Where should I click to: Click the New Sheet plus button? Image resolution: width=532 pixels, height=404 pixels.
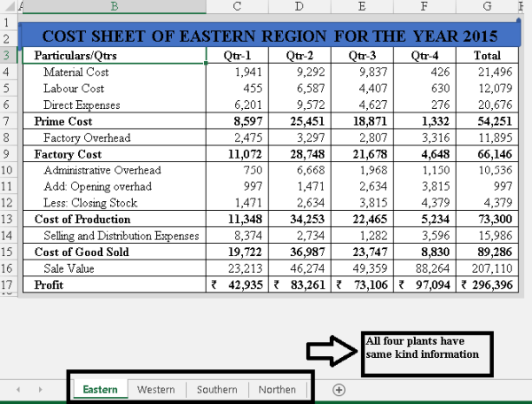pyautogui.click(x=338, y=389)
